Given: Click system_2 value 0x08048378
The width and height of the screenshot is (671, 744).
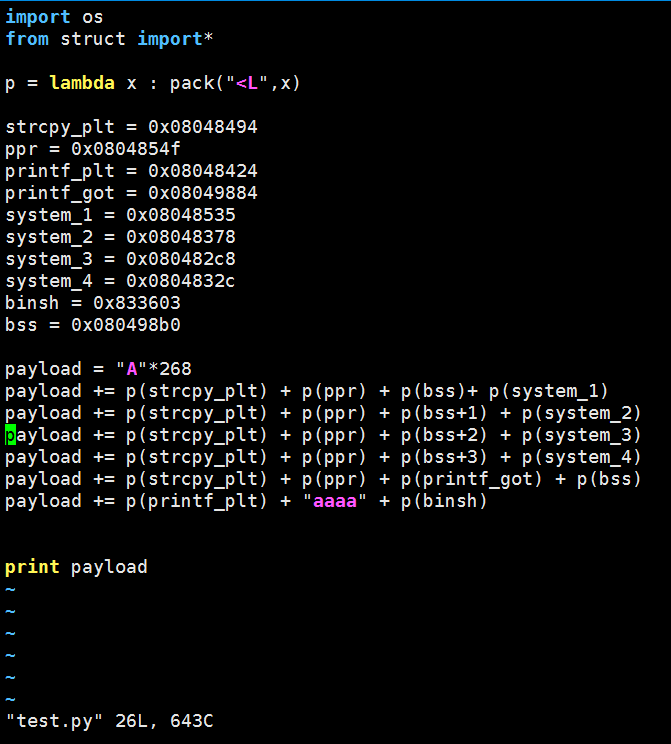Looking at the screenshot, I should click(x=181, y=237).
